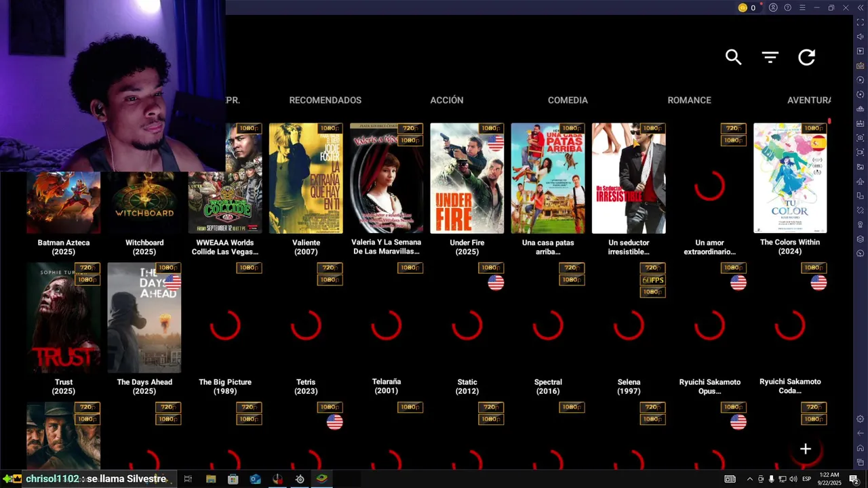Select the Spectral (2016) title

tap(548, 386)
